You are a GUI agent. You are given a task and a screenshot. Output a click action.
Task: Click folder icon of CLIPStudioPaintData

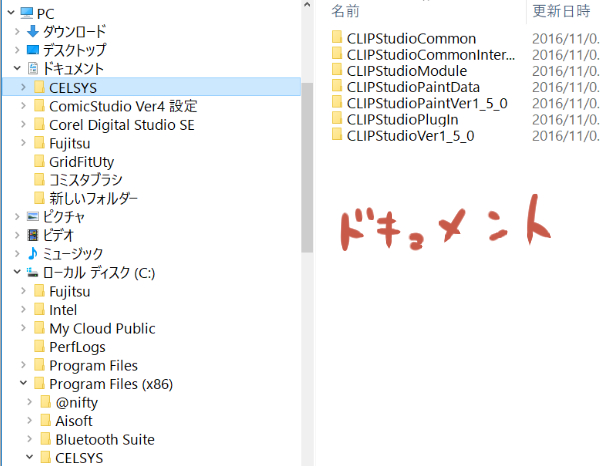tap(337, 85)
